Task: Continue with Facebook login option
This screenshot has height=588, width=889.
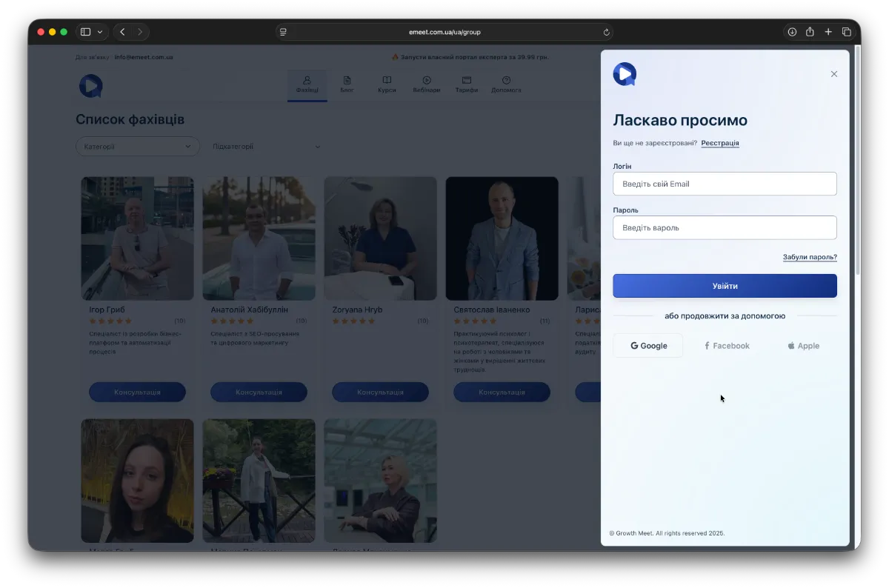Action: (x=726, y=346)
